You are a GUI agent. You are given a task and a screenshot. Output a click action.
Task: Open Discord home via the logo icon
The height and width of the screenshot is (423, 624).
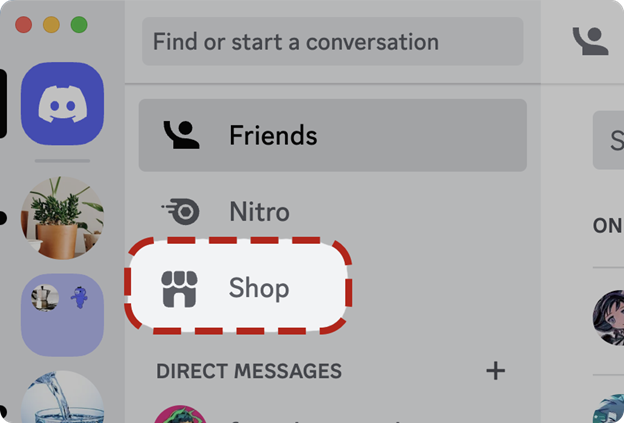[62, 103]
